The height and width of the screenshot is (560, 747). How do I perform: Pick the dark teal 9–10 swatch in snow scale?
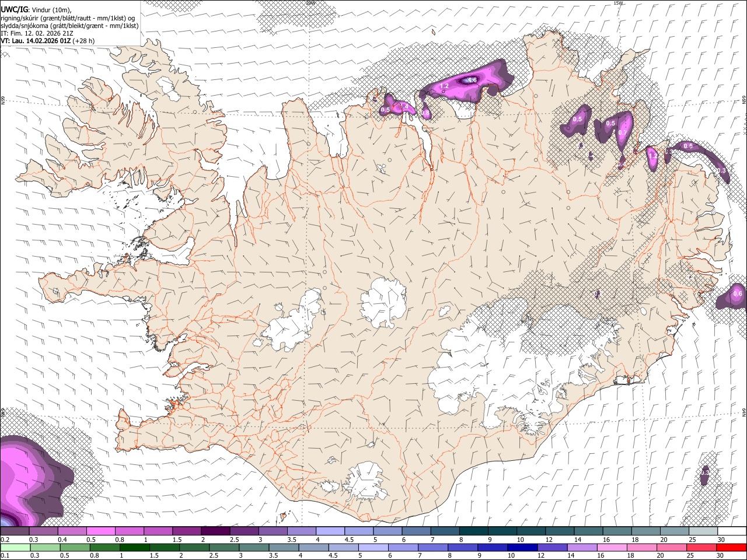point(501,531)
